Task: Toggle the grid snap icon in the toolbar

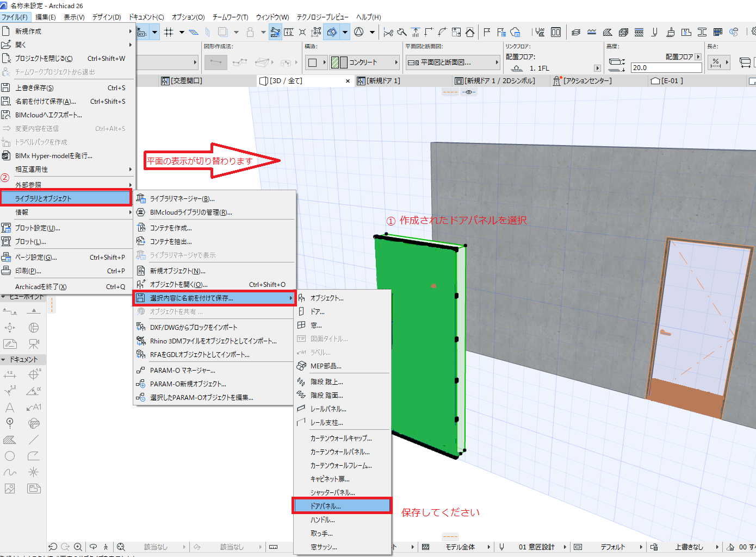Action: (169, 32)
